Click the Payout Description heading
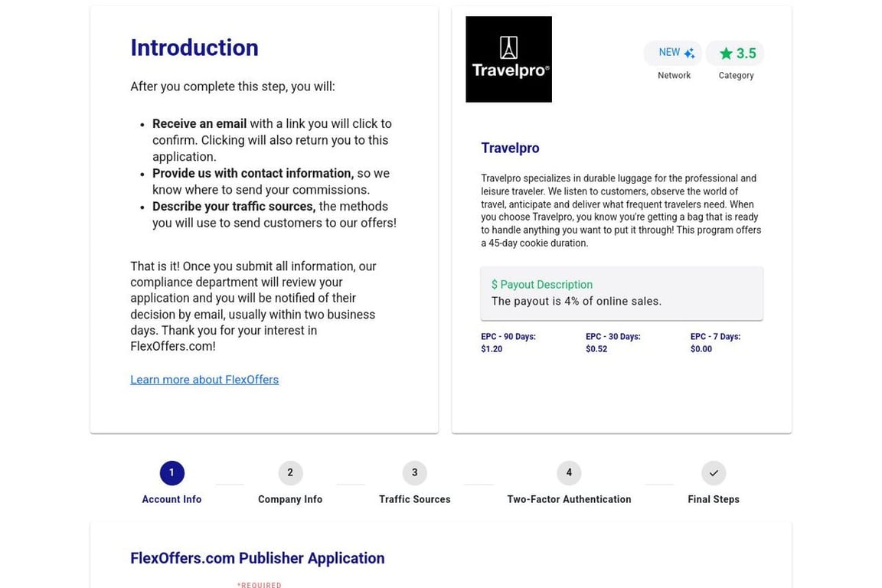This screenshot has width=882, height=588. 542,285
